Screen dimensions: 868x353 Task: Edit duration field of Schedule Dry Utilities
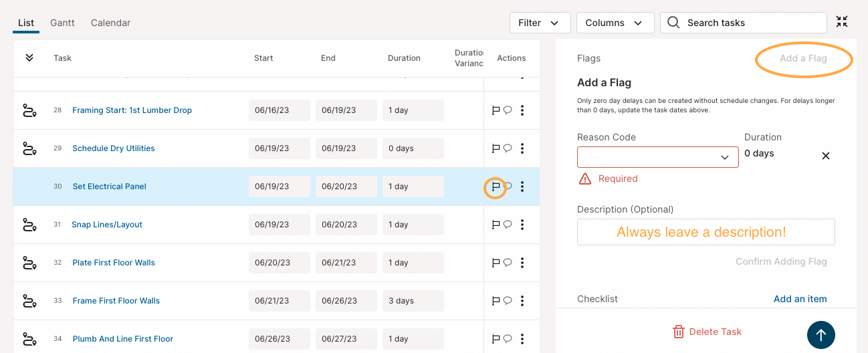[413, 148]
